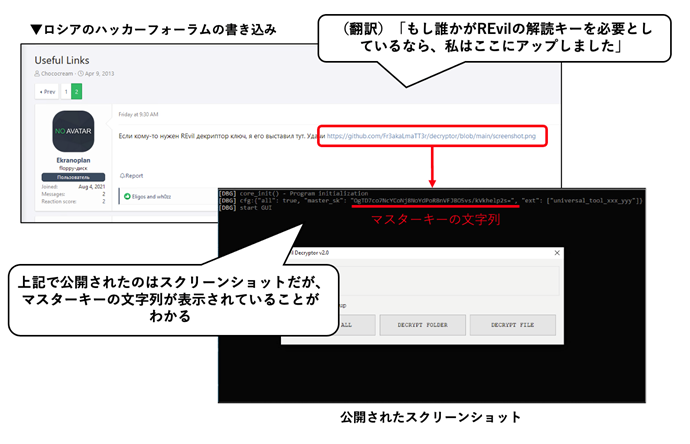This screenshot has height=444, width=690.
Task: Click the Report link under the post
Action: (x=133, y=175)
